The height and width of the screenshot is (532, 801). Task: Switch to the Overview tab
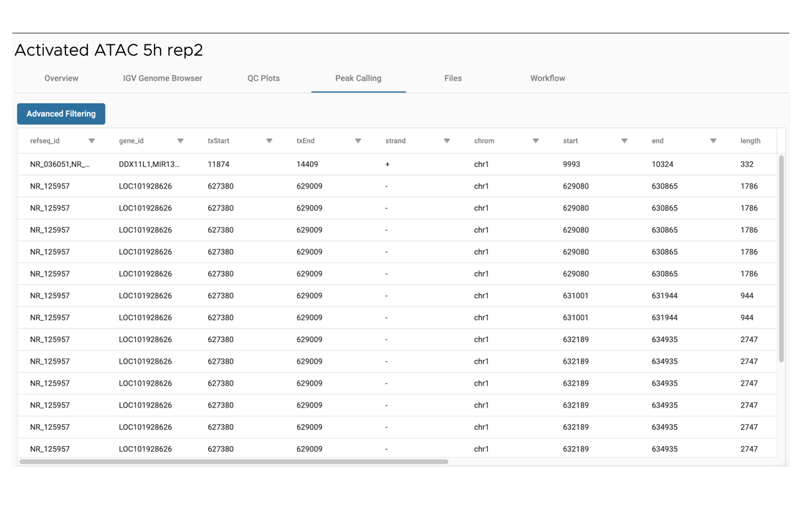pyautogui.click(x=61, y=78)
